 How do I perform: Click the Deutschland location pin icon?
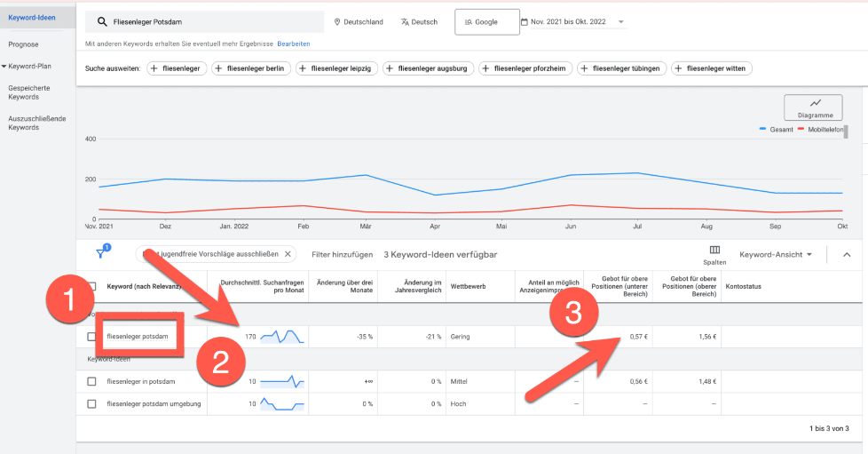pos(337,22)
